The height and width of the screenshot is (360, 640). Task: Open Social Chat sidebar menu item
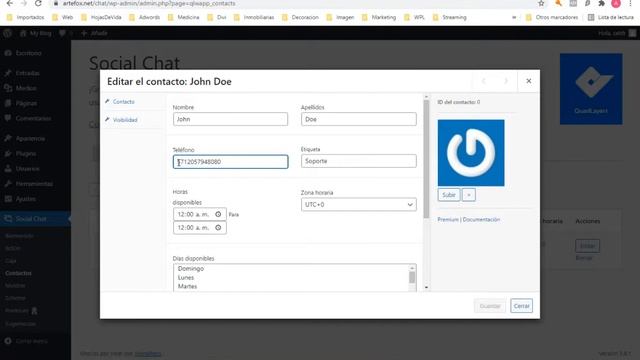(35, 219)
